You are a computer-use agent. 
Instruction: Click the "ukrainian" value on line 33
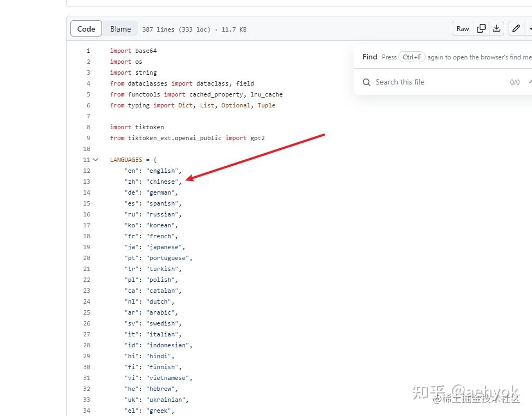166,400
